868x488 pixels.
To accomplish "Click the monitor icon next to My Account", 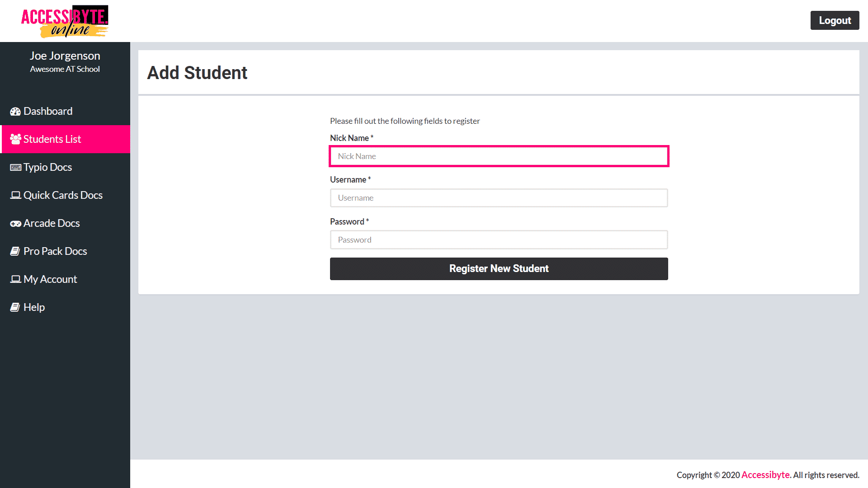I will click(16, 279).
